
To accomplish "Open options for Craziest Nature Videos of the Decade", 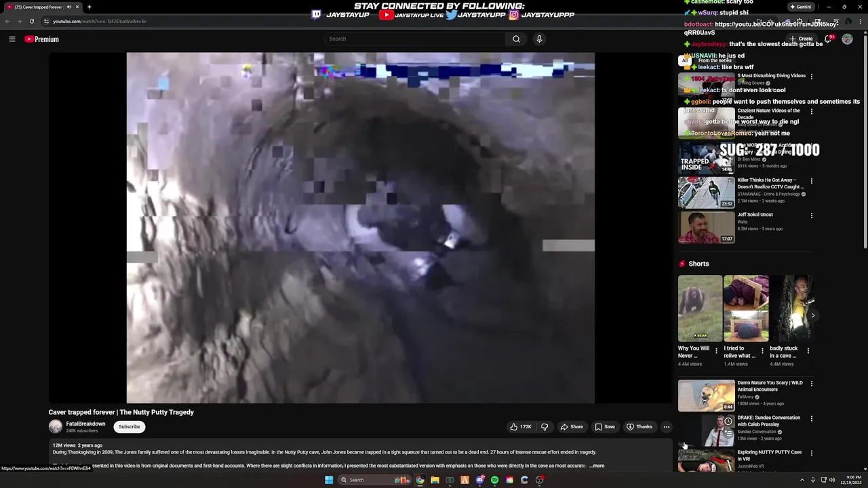I will 811,111.
